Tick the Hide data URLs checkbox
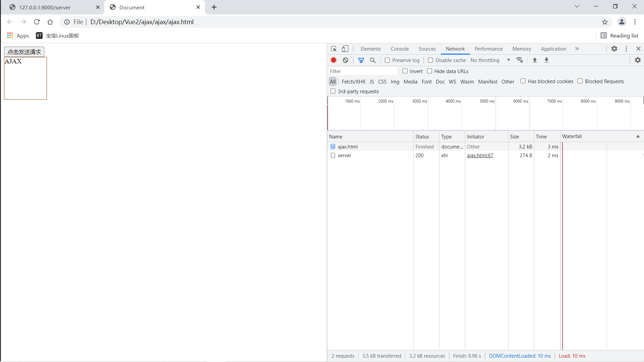The width and height of the screenshot is (644, 362). 430,71
